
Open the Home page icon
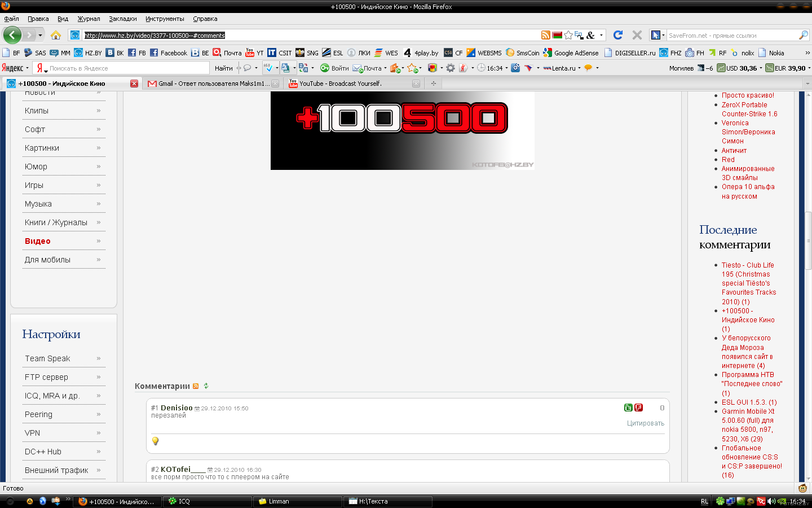[55, 35]
